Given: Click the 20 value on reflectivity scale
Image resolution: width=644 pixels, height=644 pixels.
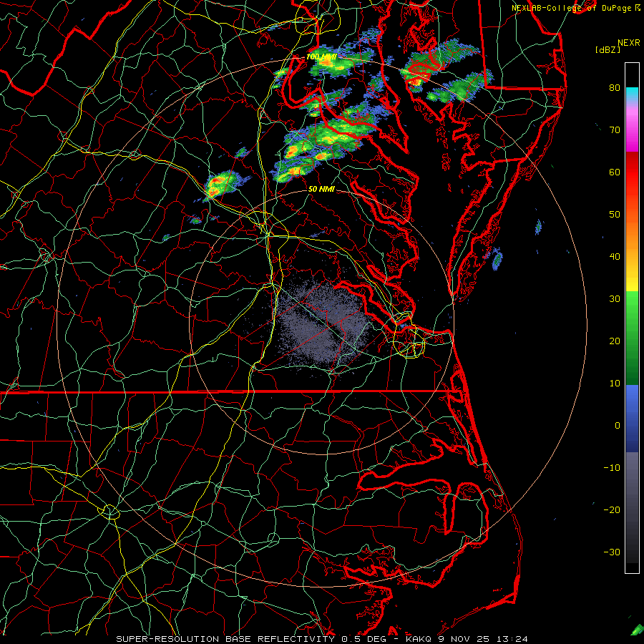Looking at the screenshot, I should (615, 341).
